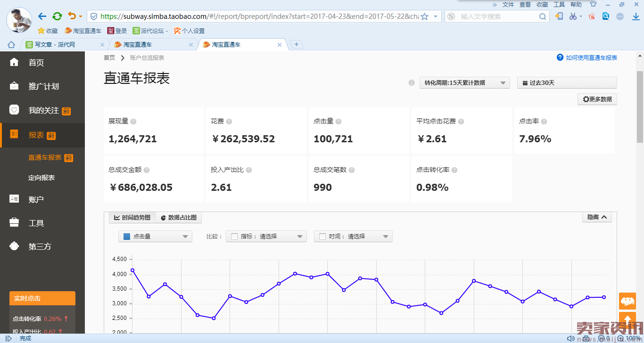Screen dimensions: 644x343
Task: Bookmark page with address bar star icon
Action: [x=424, y=16]
